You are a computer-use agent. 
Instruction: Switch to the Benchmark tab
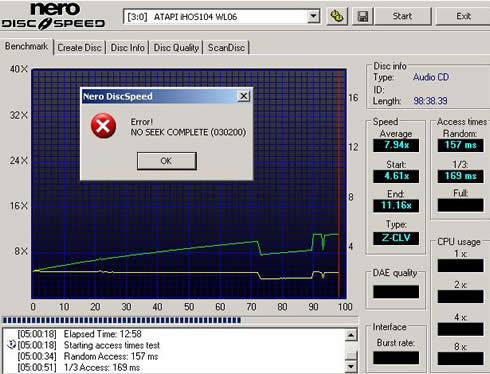tap(26, 46)
